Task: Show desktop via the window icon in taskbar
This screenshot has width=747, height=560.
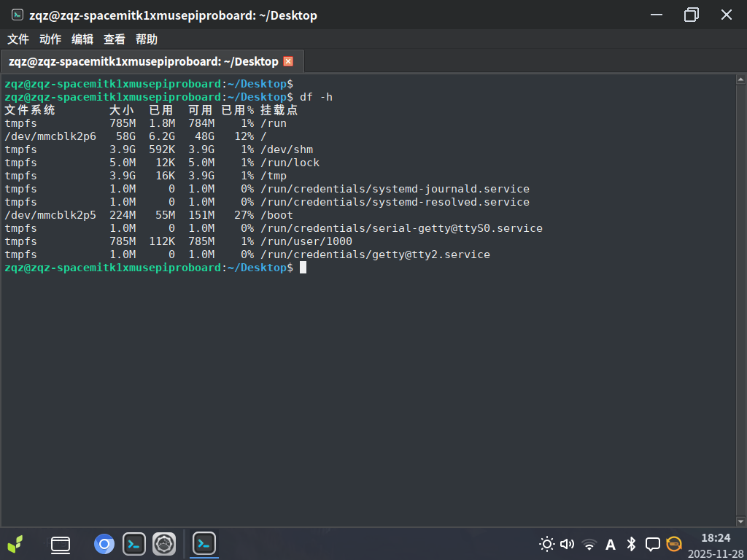Action: point(61,544)
